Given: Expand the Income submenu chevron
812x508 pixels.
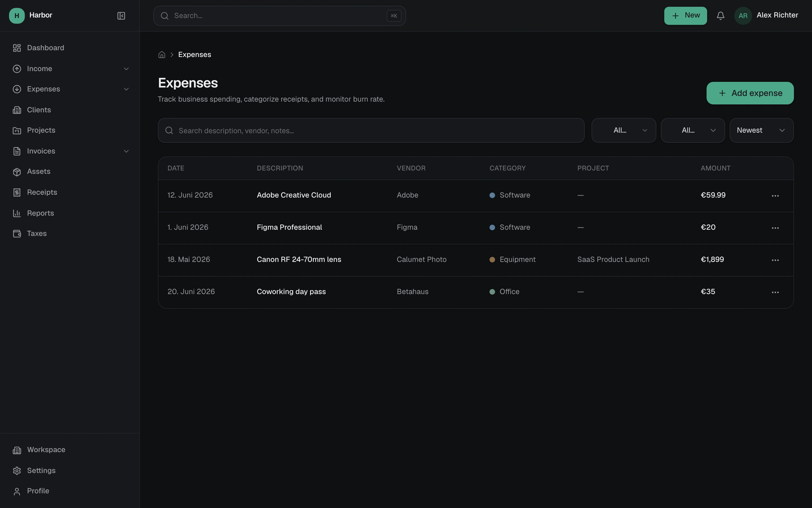Looking at the screenshot, I should pos(126,69).
